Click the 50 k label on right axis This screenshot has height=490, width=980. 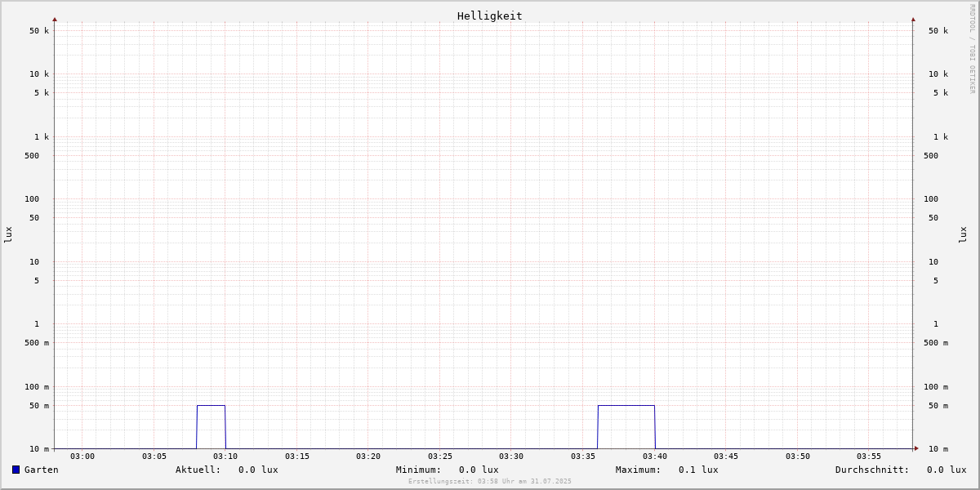click(x=938, y=31)
